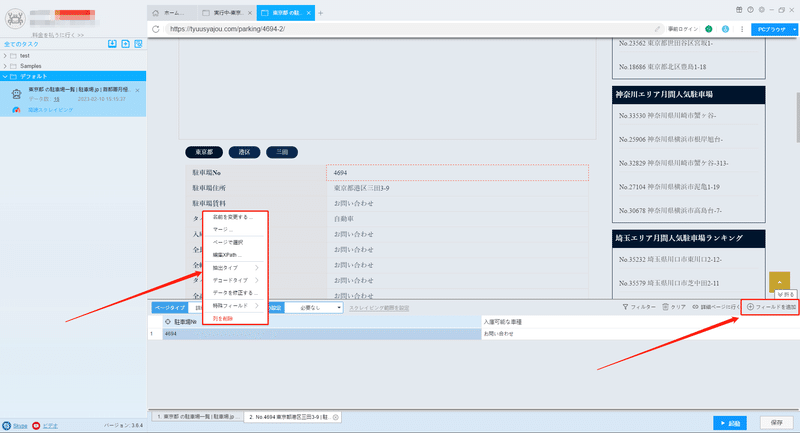Reload the page with the refresh icon
Image resolution: width=800 pixels, height=433 pixels.
(156, 29)
